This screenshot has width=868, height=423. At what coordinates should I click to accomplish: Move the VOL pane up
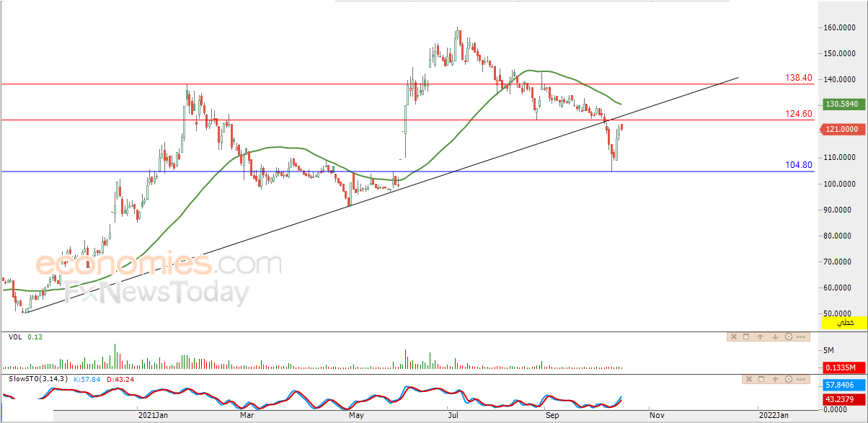coord(761,337)
